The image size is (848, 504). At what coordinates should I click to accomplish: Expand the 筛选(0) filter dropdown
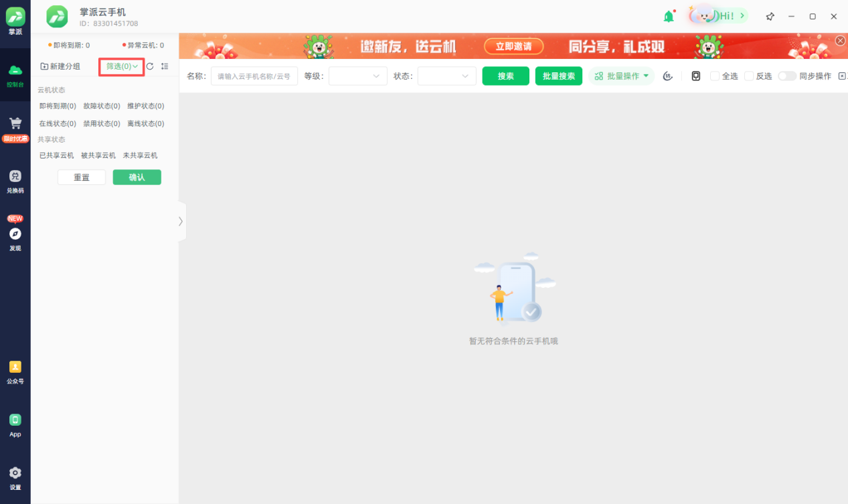click(122, 66)
